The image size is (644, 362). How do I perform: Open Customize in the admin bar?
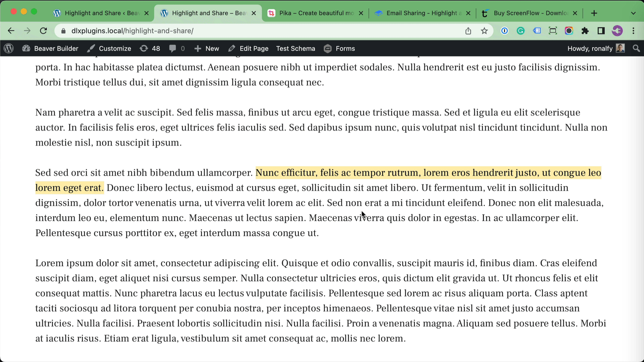point(109,49)
